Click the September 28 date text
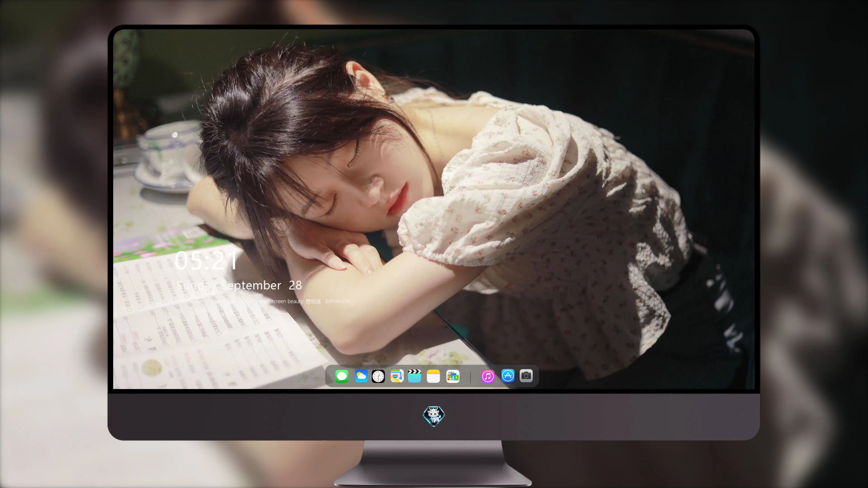Image resolution: width=868 pixels, height=488 pixels. [262, 286]
